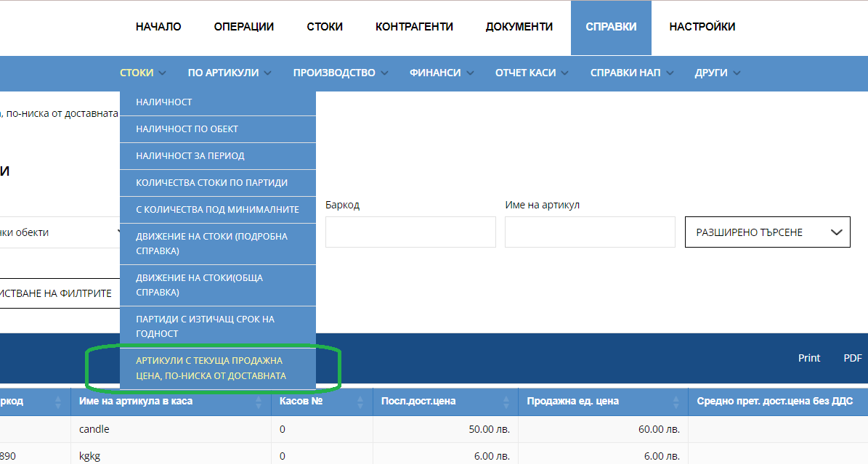Choose НАЛИЧНОСТ from the dropdown list
The image size is (868, 464).
(x=218, y=102)
